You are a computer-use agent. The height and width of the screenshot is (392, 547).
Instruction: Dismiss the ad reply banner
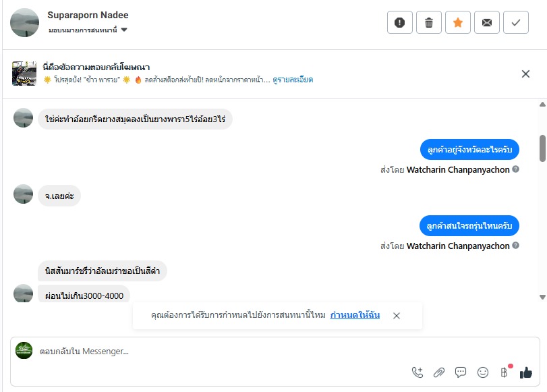click(x=525, y=74)
